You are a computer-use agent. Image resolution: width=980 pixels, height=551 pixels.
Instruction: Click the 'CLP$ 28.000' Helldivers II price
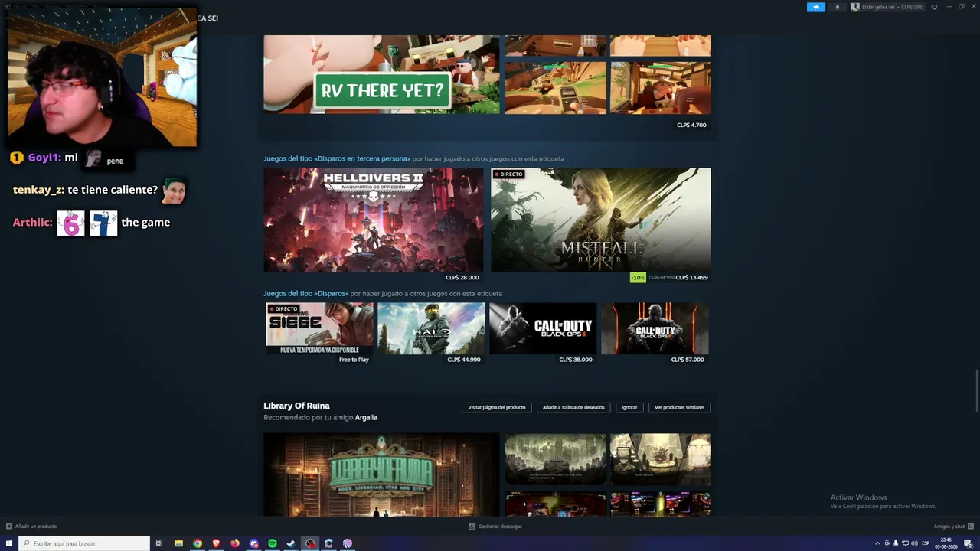pyautogui.click(x=462, y=278)
